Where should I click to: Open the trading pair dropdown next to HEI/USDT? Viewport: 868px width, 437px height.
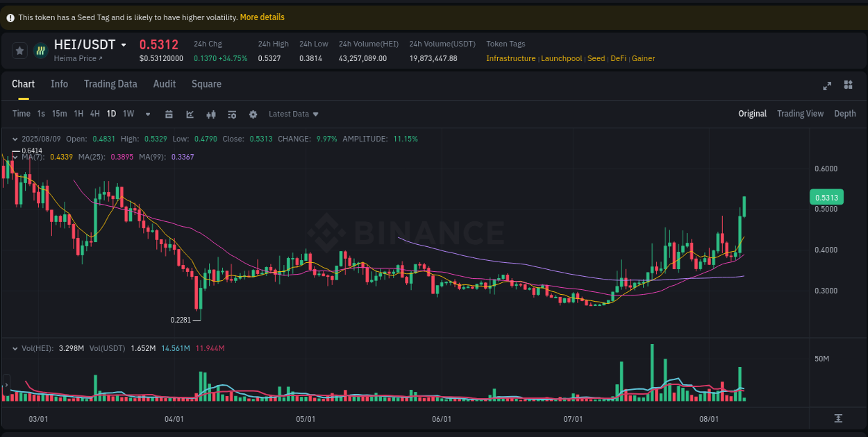pos(124,44)
